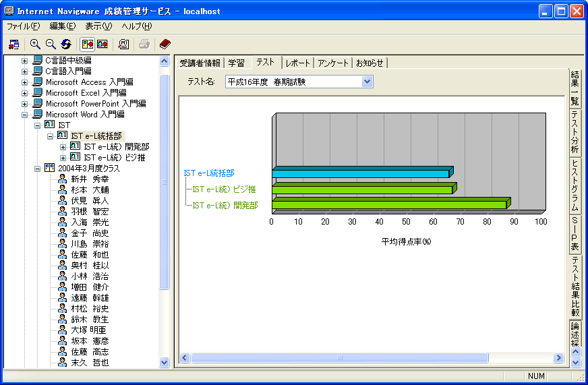Click the first toolbar window connection icon
Screen dimensions: 588x385
coord(14,45)
